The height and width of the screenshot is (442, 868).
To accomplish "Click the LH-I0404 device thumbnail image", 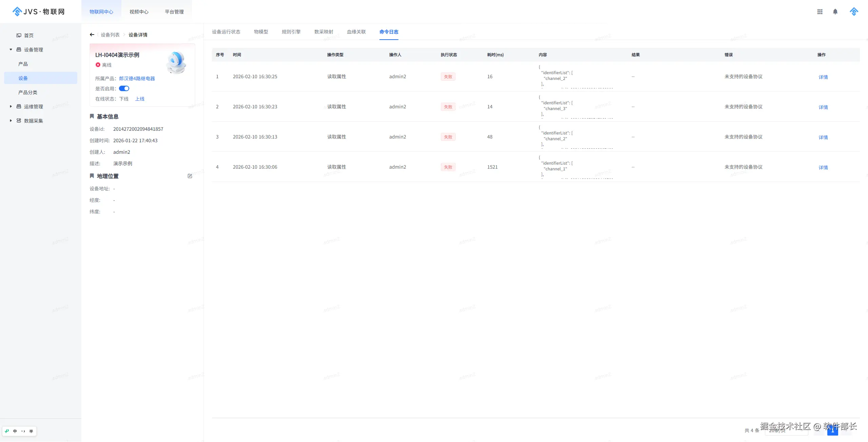I will (176, 63).
